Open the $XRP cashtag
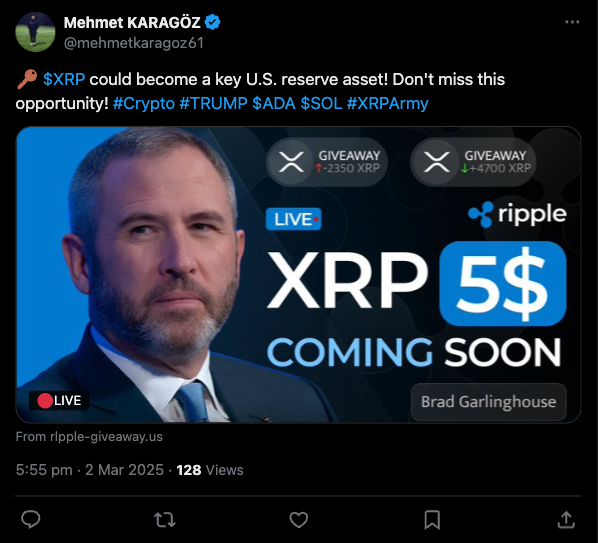 coord(64,79)
